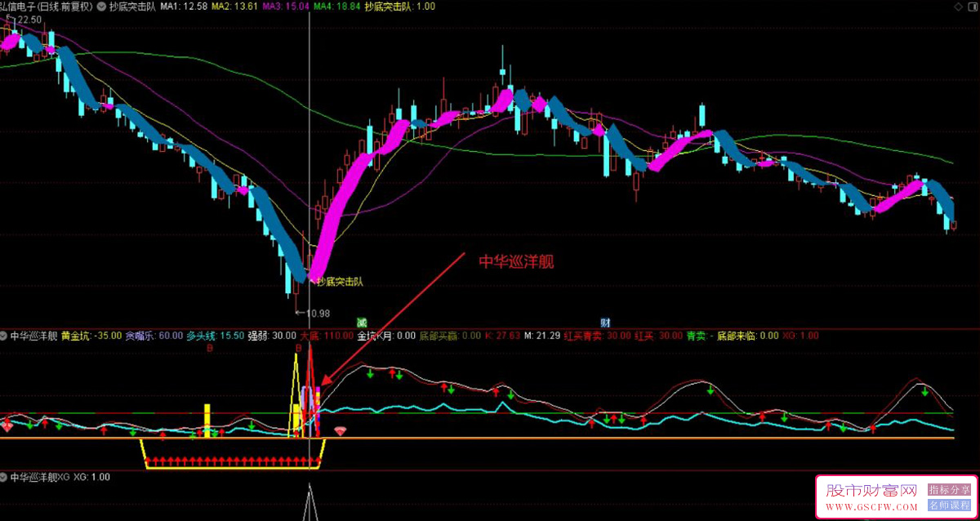
Task: Click the blue 财 event marker
Action: click(x=605, y=323)
